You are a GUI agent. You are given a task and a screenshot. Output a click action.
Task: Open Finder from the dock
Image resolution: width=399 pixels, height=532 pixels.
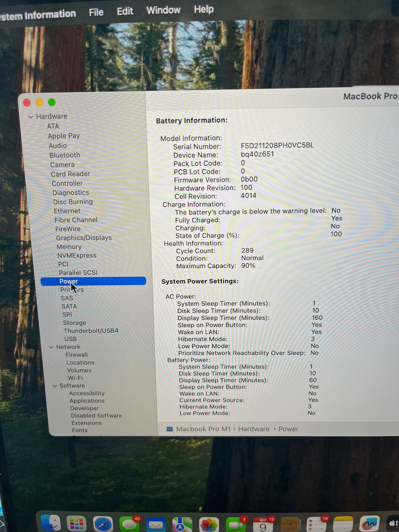(51, 522)
